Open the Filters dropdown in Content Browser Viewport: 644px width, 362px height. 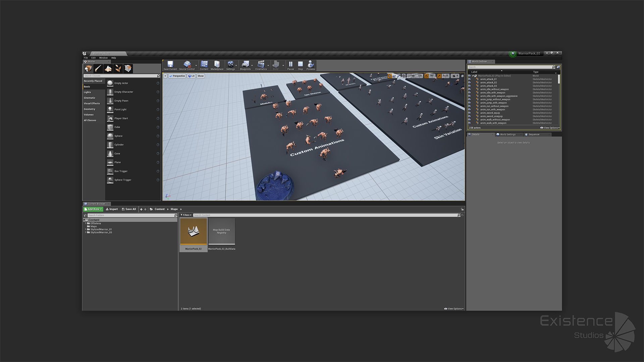(186, 215)
